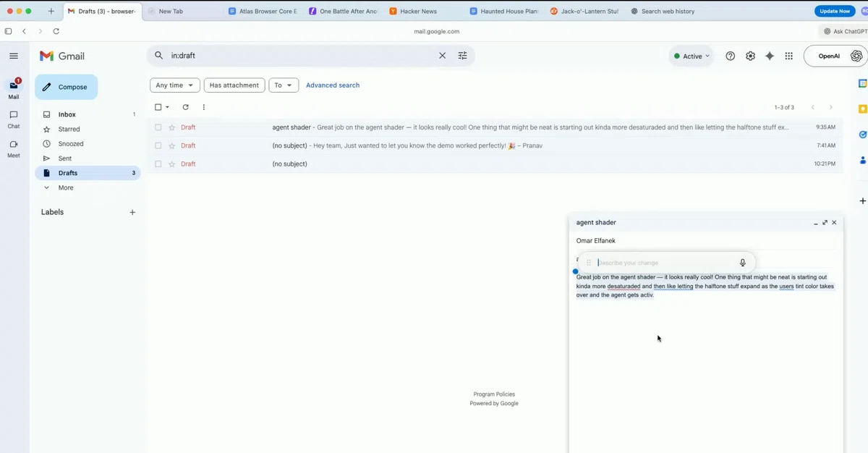Viewport: 868px width, 453px height.
Task: Focus the in:draft search field
Action: point(300,56)
